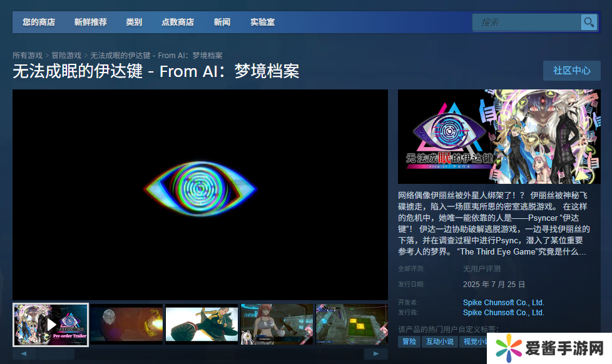
Task: Play the Pre-order Trailer thumbnail
Action: 51,325
